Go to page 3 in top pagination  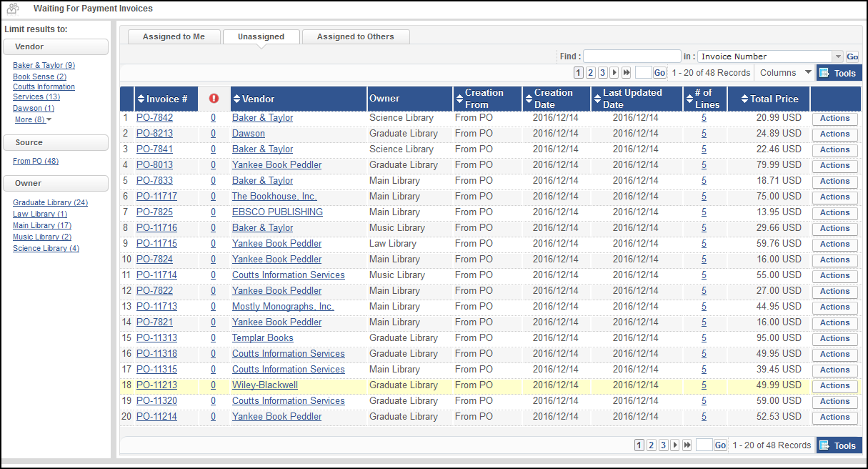(602, 73)
